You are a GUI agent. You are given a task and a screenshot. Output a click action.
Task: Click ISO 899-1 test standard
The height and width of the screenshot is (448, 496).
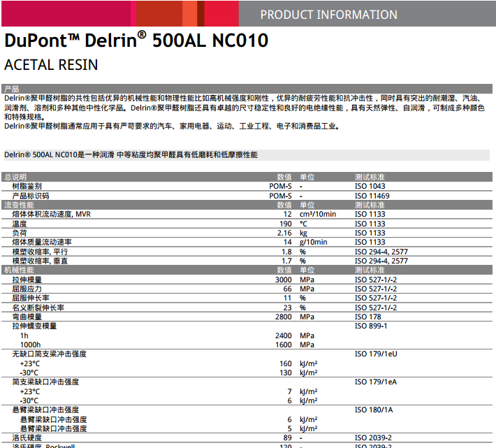pyautogui.click(x=371, y=326)
